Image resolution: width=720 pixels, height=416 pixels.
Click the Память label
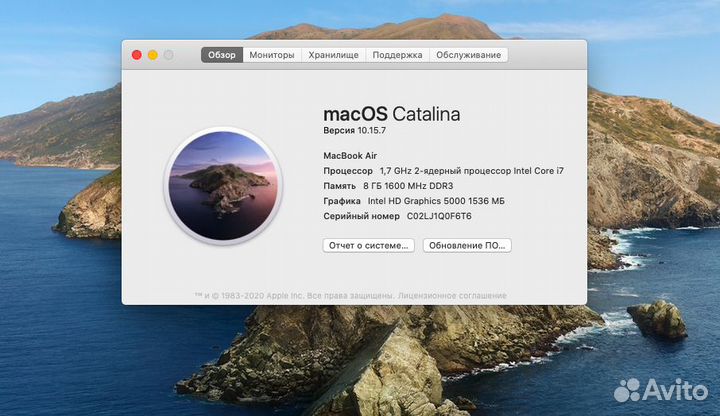339,186
